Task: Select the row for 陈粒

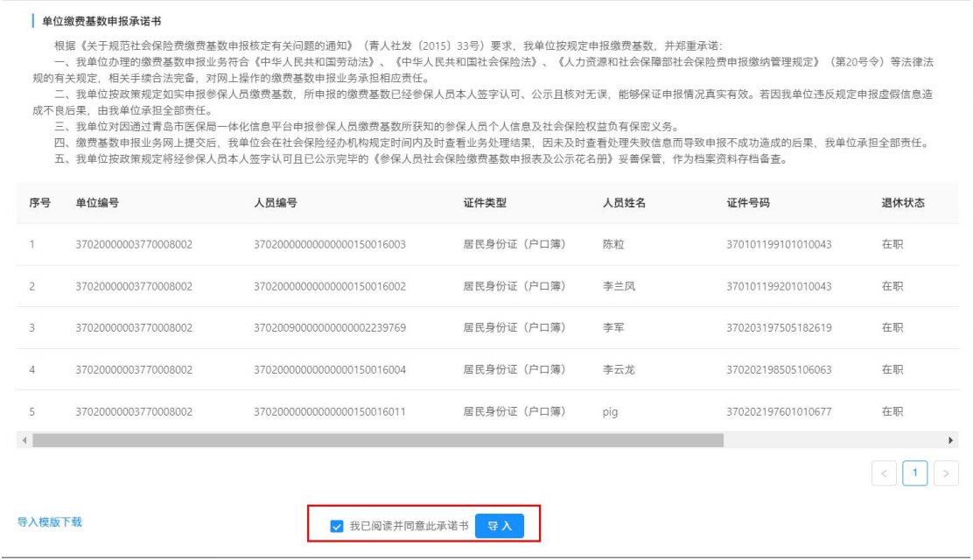Action: (x=614, y=244)
